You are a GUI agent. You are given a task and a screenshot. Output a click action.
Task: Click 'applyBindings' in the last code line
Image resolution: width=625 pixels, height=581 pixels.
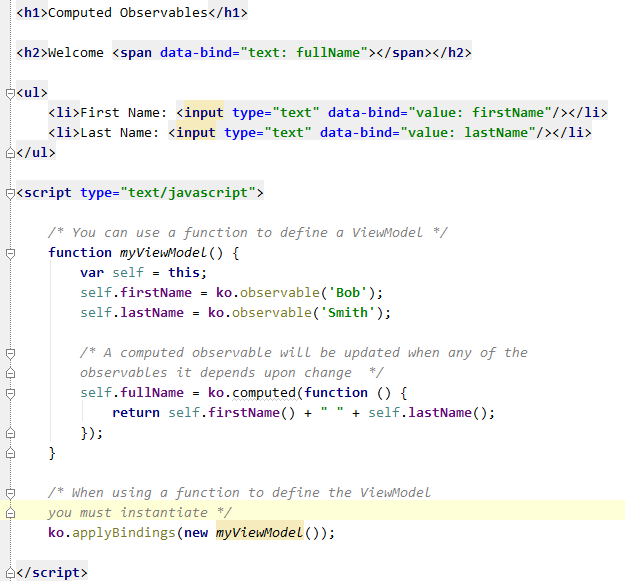click(124, 533)
